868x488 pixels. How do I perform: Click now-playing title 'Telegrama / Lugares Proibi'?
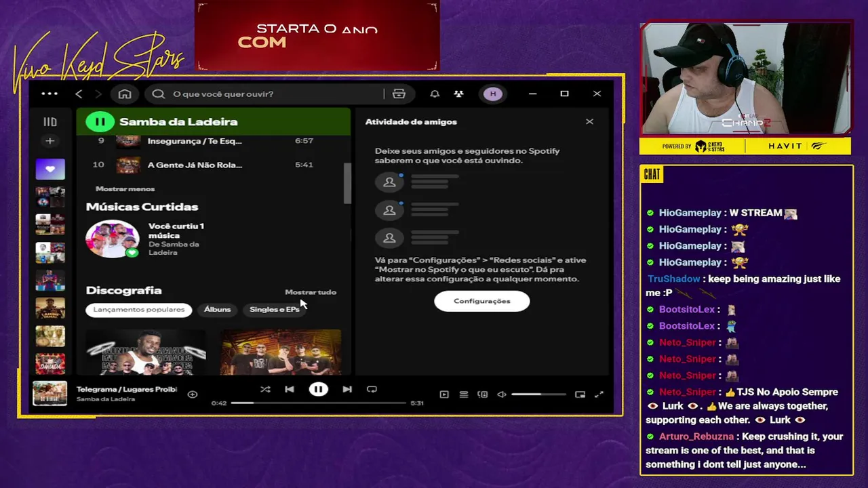127,389
